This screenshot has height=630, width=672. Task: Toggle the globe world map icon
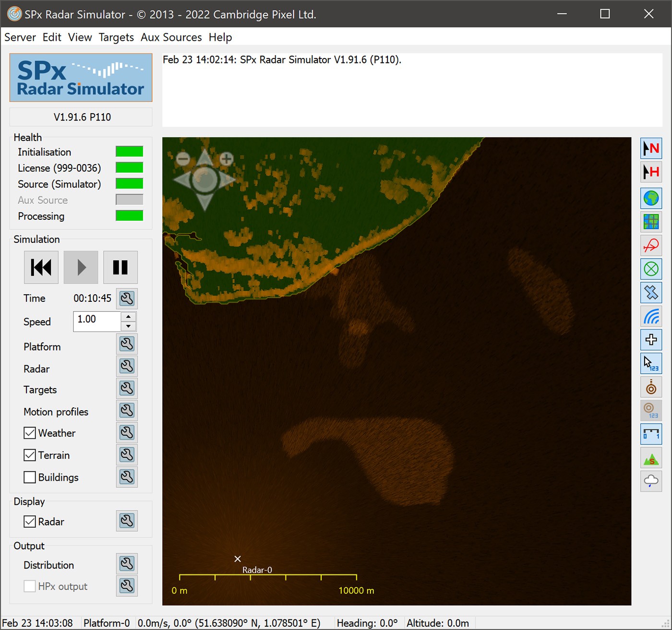point(651,198)
